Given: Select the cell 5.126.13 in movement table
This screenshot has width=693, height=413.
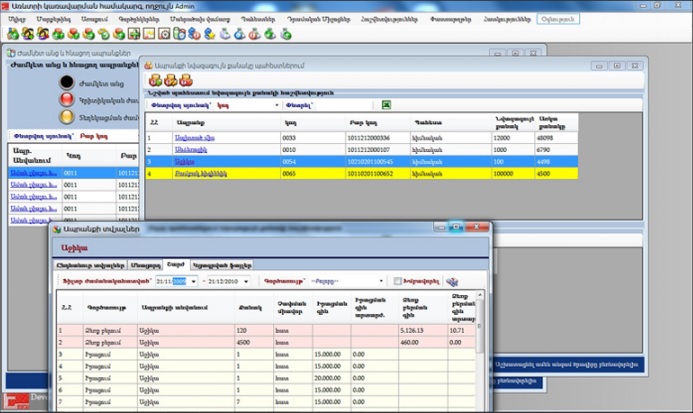Looking at the screenshot, I should pos(423,330).
